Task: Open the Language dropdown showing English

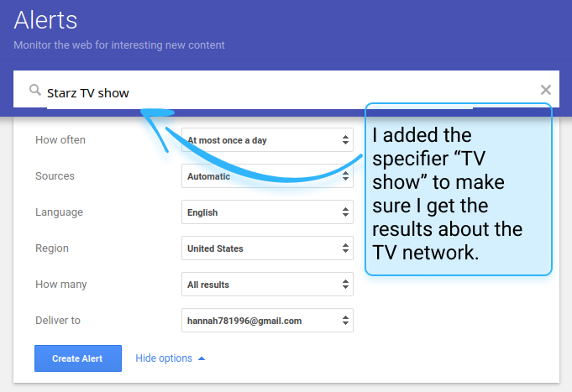Action: click(267, 212)
